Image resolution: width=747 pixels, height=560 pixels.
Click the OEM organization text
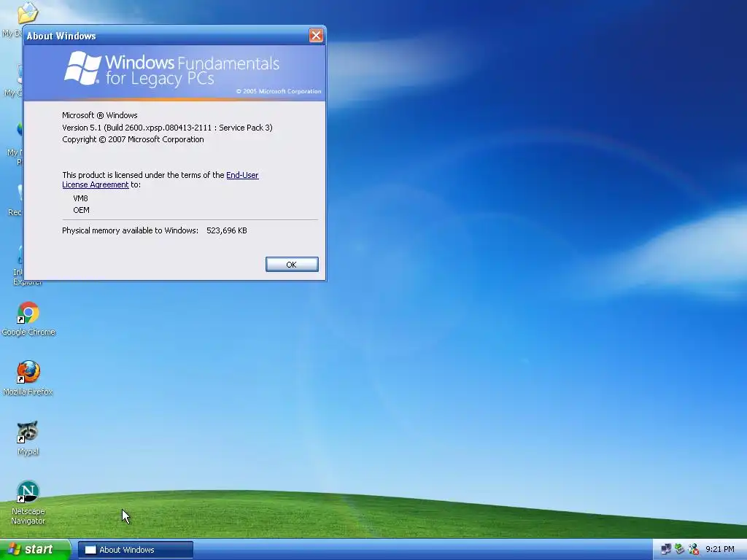point(81,210)
